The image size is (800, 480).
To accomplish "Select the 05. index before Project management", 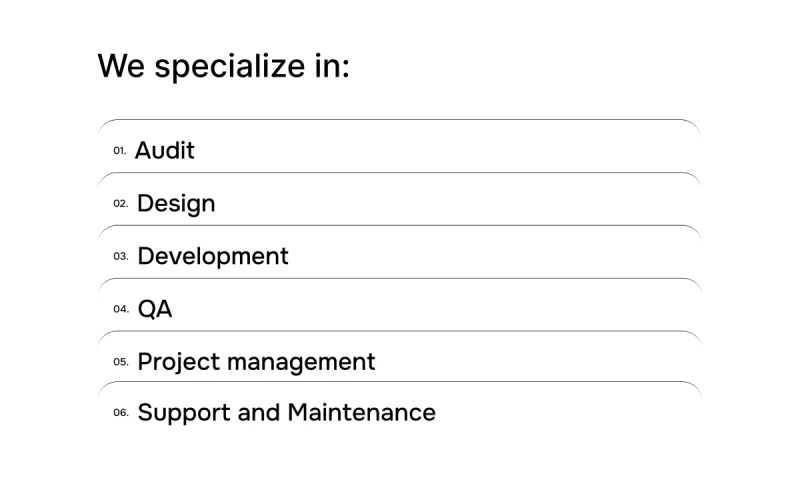I will (x=120, y=362).
